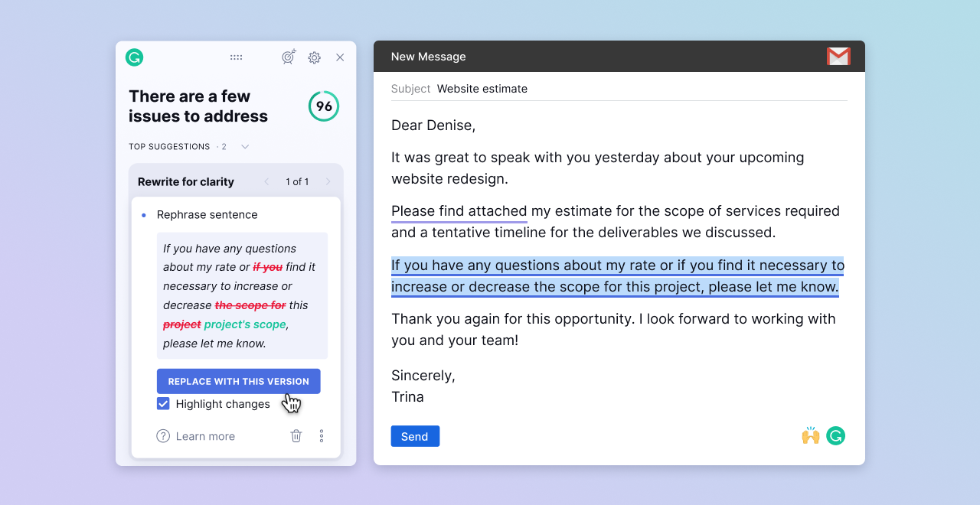The width and height of the screenshot is (980, 505).
Task: Collapse the Top Suggestions list
Action: point(244,146)
